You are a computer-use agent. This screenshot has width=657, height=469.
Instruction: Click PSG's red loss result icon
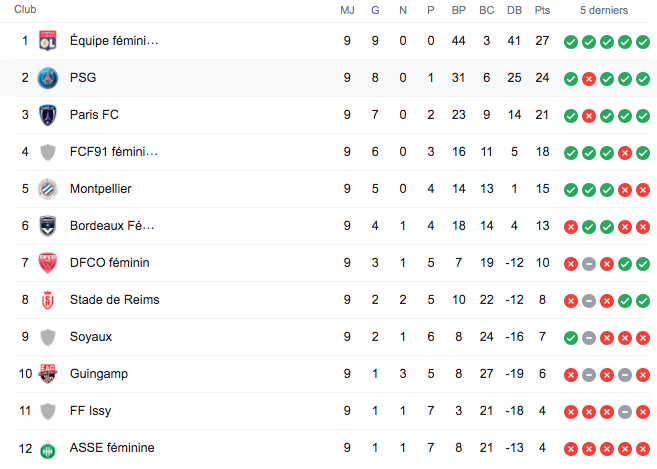588,79
